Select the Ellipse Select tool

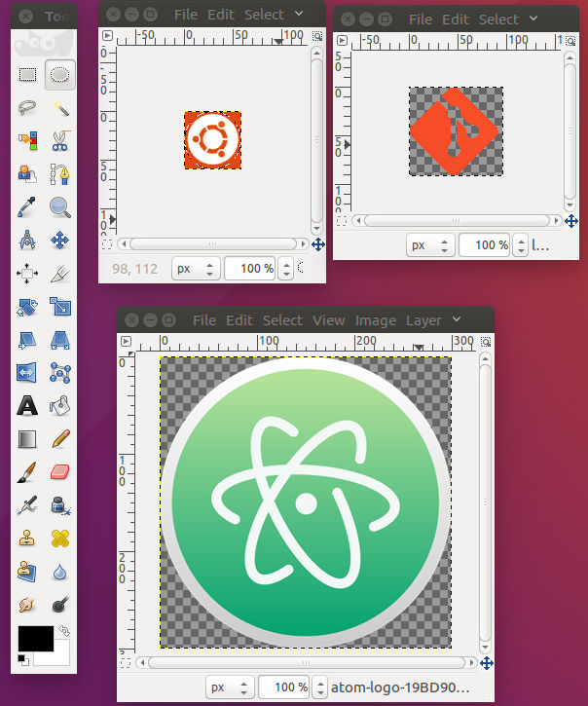(60, 75)
